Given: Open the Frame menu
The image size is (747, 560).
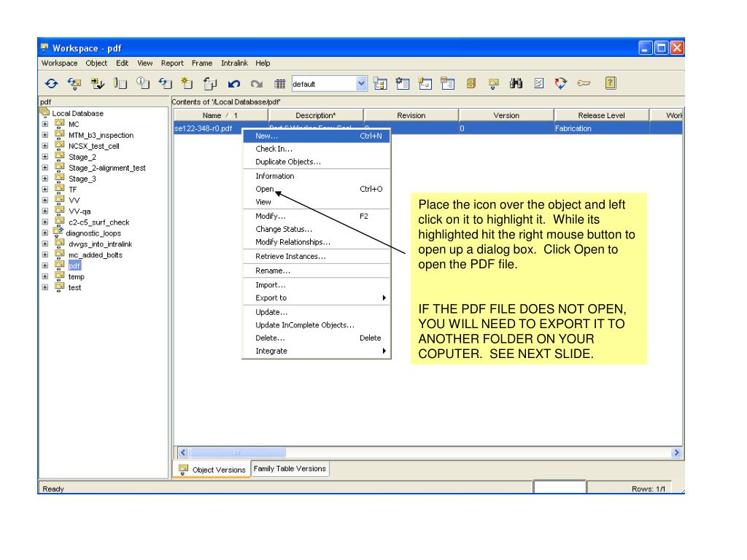Looking at the screenshot, I should point(202,63).
